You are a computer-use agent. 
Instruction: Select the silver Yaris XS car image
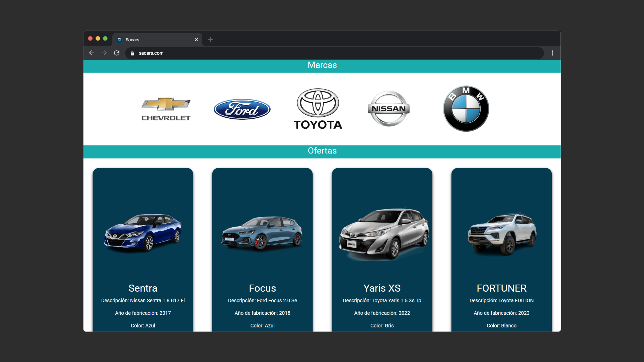click(383, 234)
